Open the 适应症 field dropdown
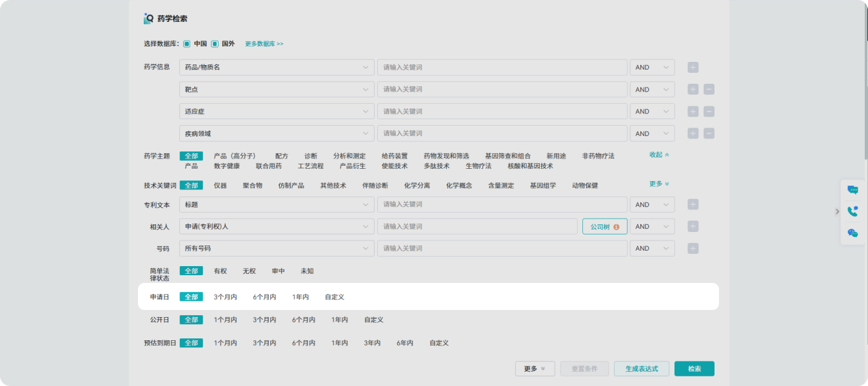Image resolution: width=868 pixels, height=386 pixels. 277,111
